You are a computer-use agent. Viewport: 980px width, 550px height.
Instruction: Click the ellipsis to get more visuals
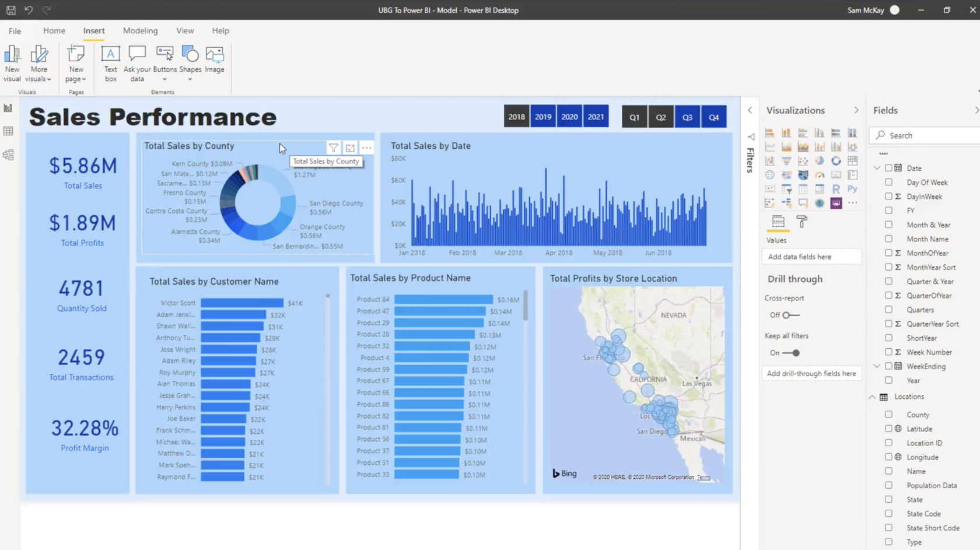852,203
